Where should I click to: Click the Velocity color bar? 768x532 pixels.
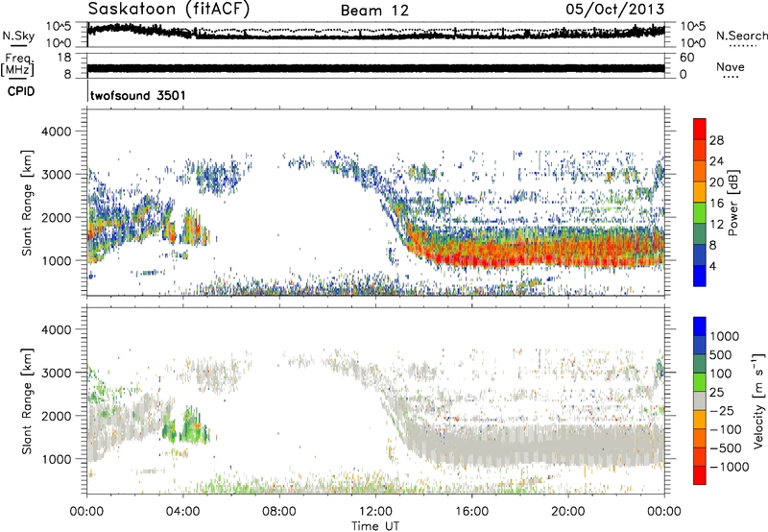(700, 400)
